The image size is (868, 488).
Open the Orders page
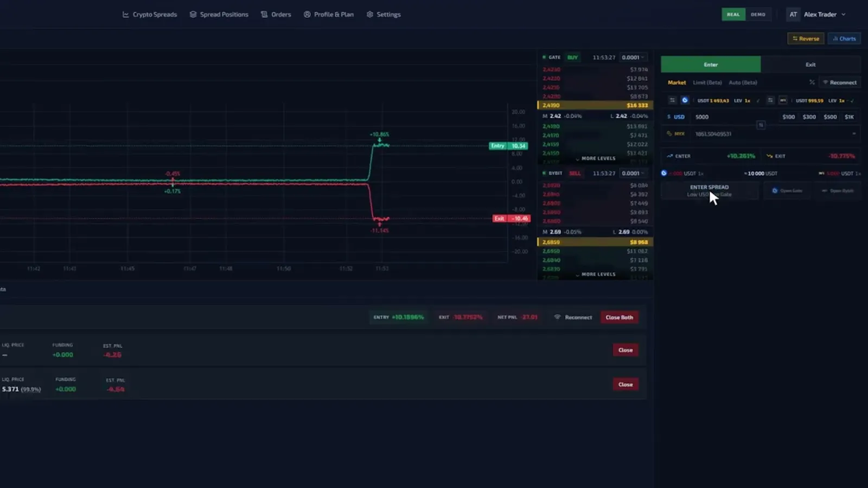tap(276, 15)
